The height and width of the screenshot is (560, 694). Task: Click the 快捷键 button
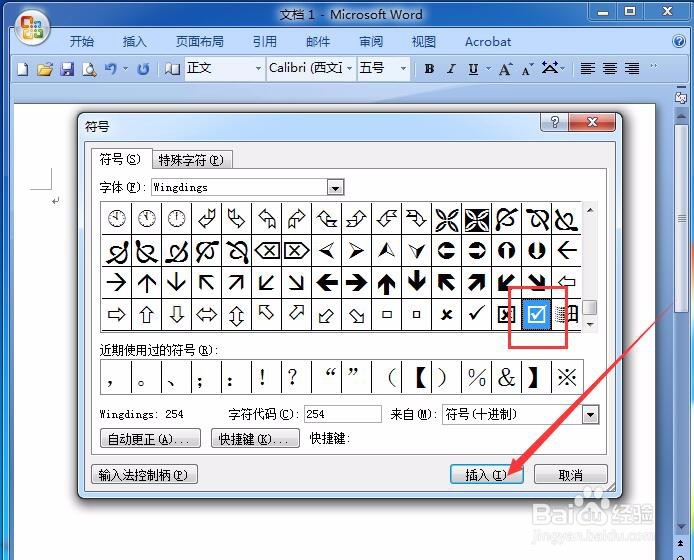tap(255, 439)
